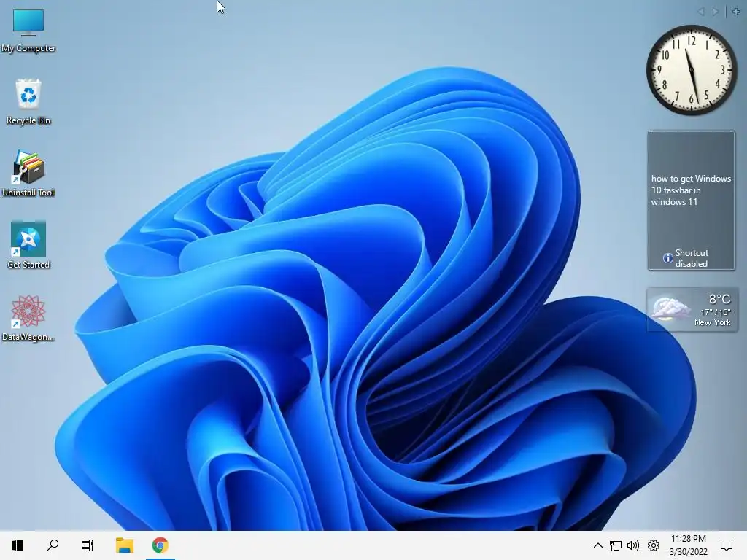Screen dimensions: 747x560
Task: Switch to Google Chrome on taskbar
Action: click(160, 545)
